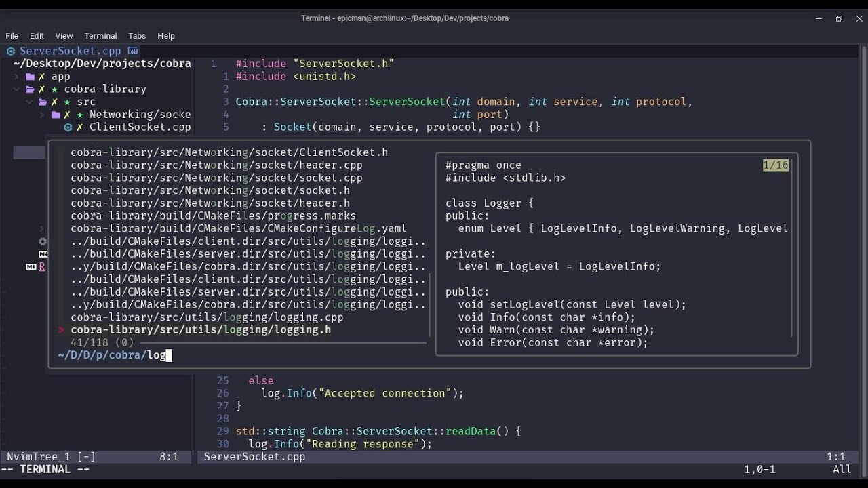This screenshot has height=488, width=868.
Task: Click line number 25 in the gutter
Action: pos(223,381)
